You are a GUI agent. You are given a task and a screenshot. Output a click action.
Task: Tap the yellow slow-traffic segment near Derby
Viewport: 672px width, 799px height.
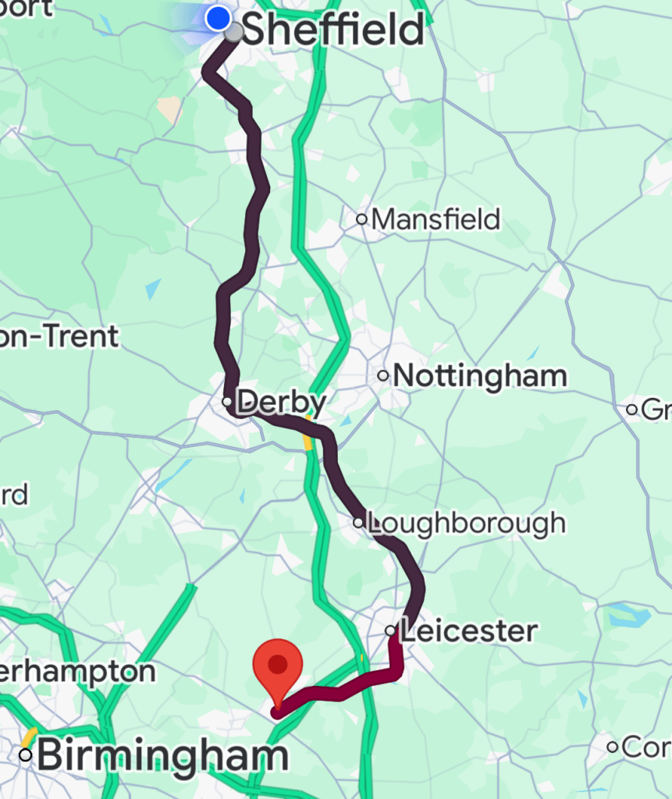click(308, 435)
